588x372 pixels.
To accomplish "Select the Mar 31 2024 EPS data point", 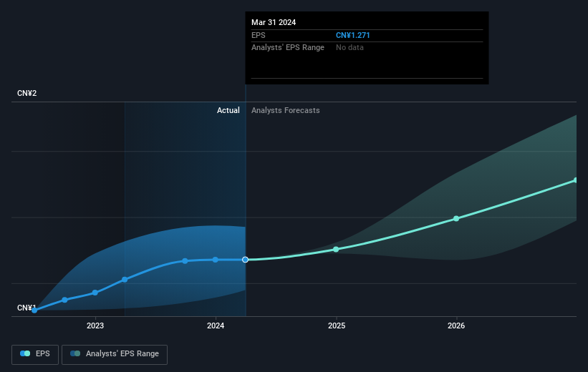I will click(x=245, y=260).
